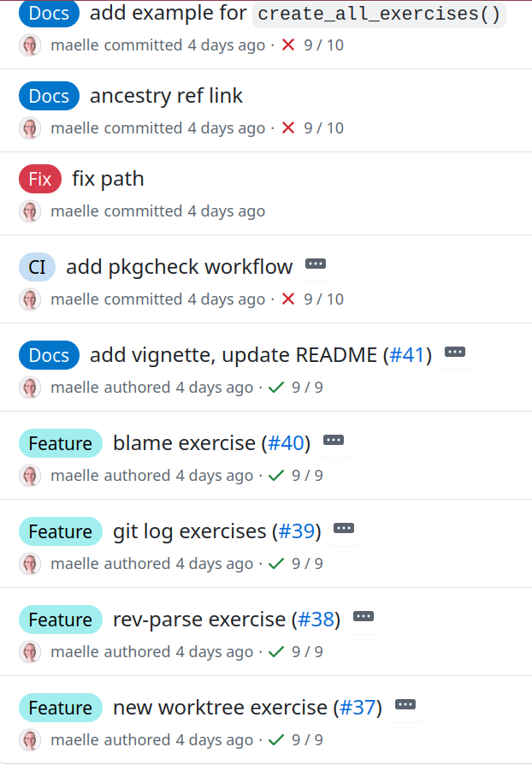Expand the commit message for "add vignette, update README"
Image resolution: width=532 pixels, height=765 pixels.
[x=455, y=352]
